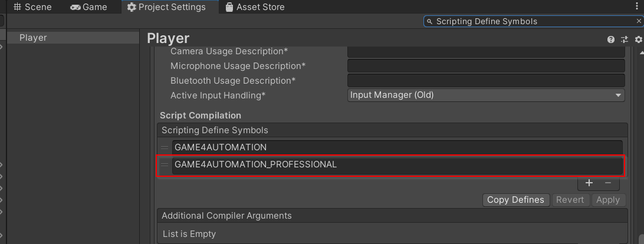644x244 pixels.
Task: Click the List is Empty entry
Action: (189, 234)
